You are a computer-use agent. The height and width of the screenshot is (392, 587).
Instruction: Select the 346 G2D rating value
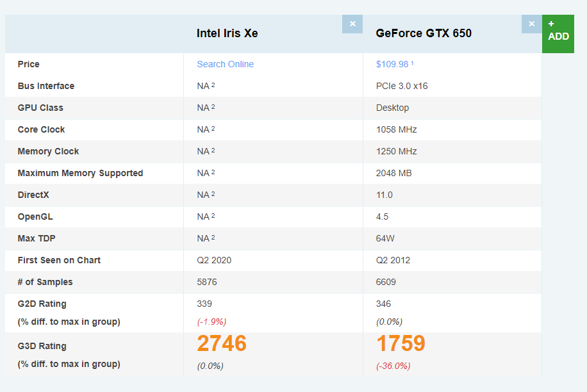click(383, 304)
